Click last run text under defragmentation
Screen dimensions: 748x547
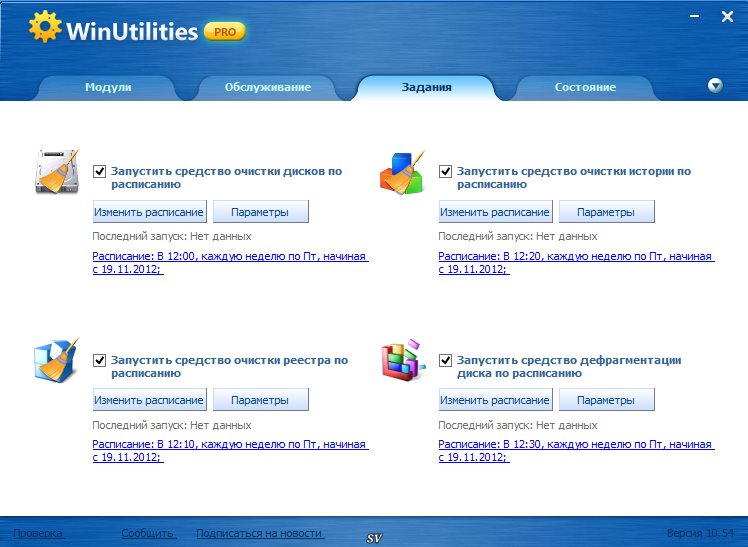[x=518, y=425]
